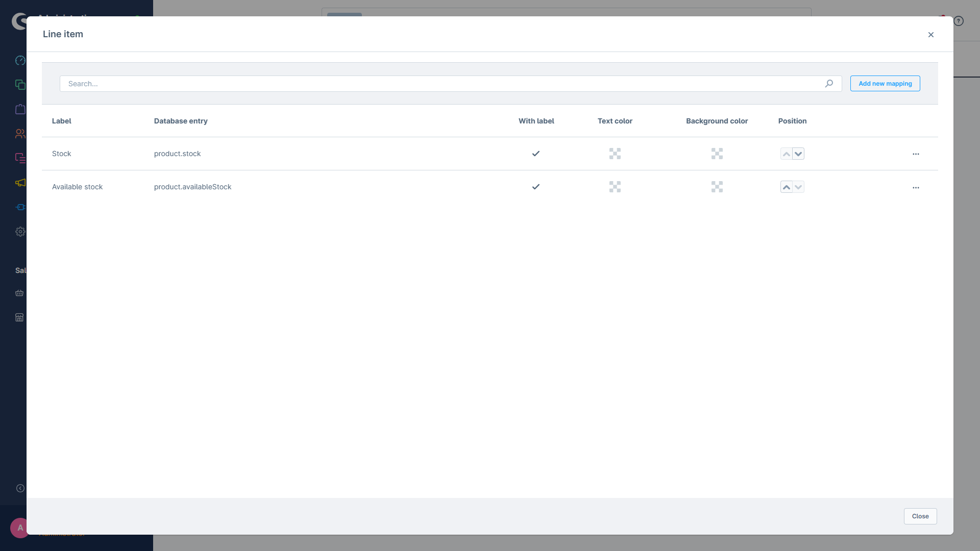The image size is (980, 551).
Task: Pick the Background color swatch for Stock
Action: (717, 154)
